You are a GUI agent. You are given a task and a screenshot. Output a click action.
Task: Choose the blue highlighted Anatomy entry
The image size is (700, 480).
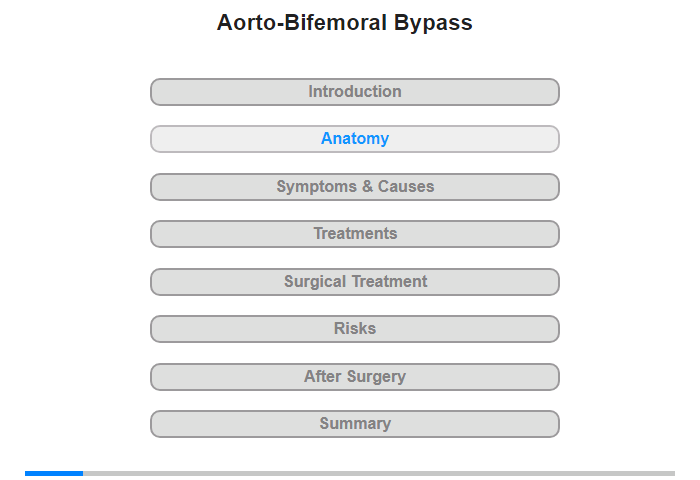coord(354,139)
